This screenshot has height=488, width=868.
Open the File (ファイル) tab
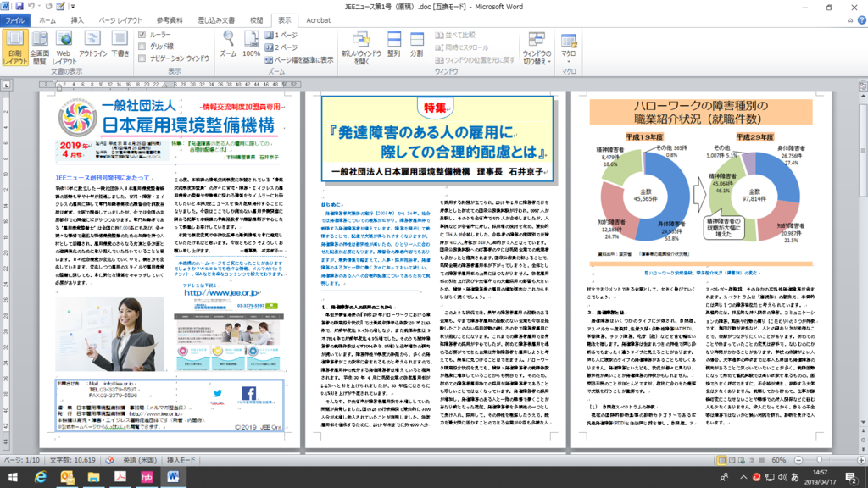(x=15, y=20)
